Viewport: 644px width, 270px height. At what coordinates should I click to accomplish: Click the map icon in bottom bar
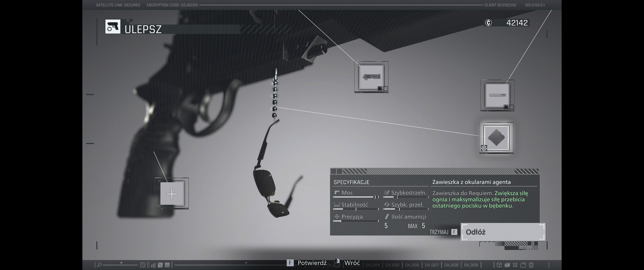pyautogui.click(x=507, y=265)
